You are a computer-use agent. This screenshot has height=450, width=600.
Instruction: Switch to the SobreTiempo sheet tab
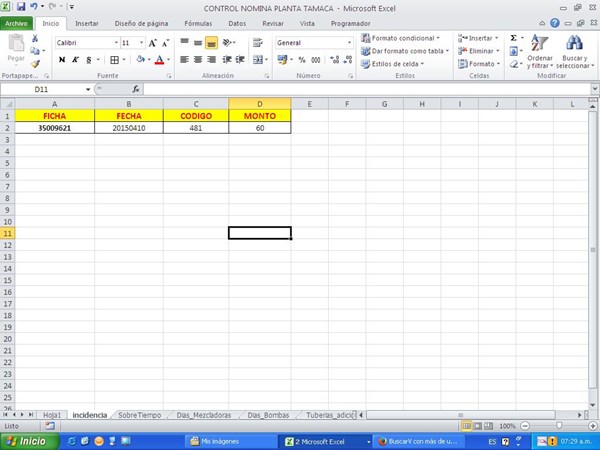(140, 415)
